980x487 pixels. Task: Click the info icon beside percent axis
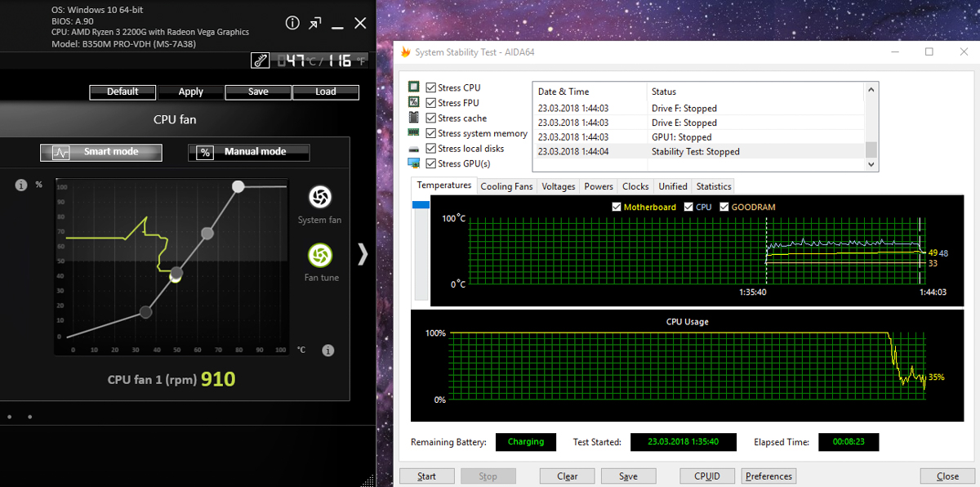coord(21,185)
